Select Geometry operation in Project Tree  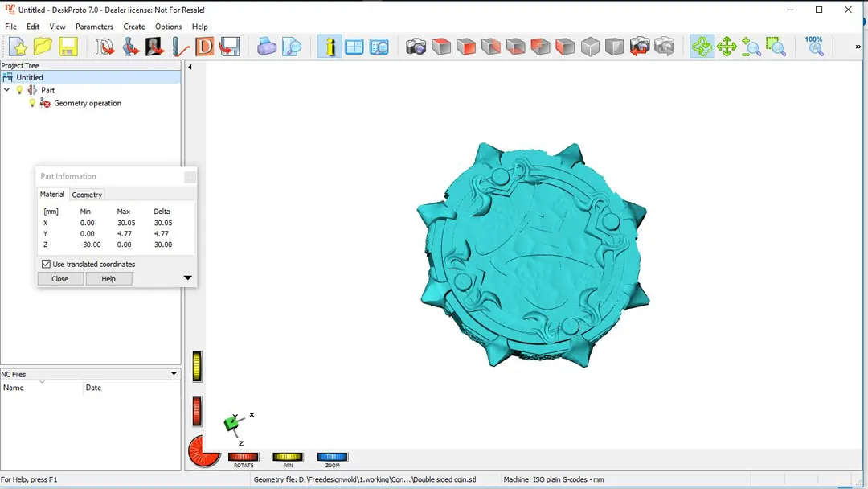tap(88, 103)
